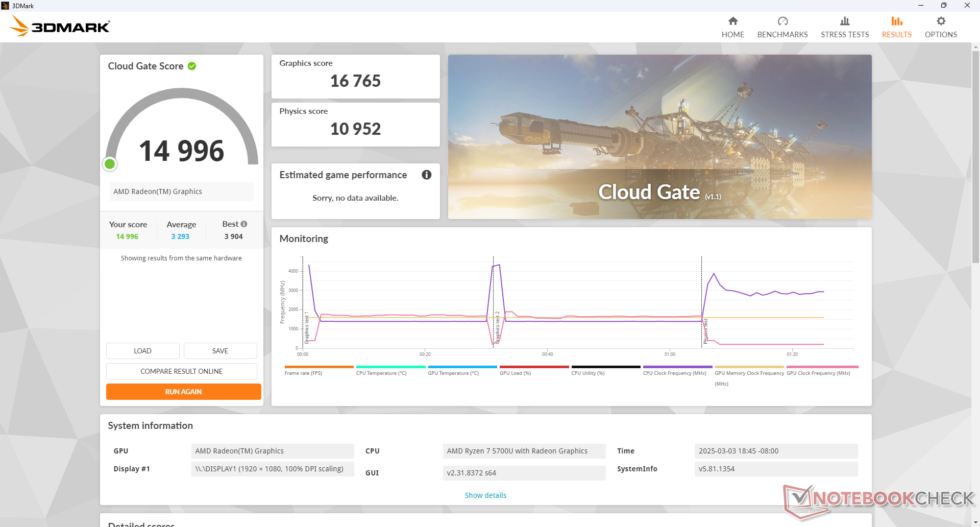This screenshot has height=527, width=980.
Task: Click Sorry, no data available message
Action: [355, 198]
